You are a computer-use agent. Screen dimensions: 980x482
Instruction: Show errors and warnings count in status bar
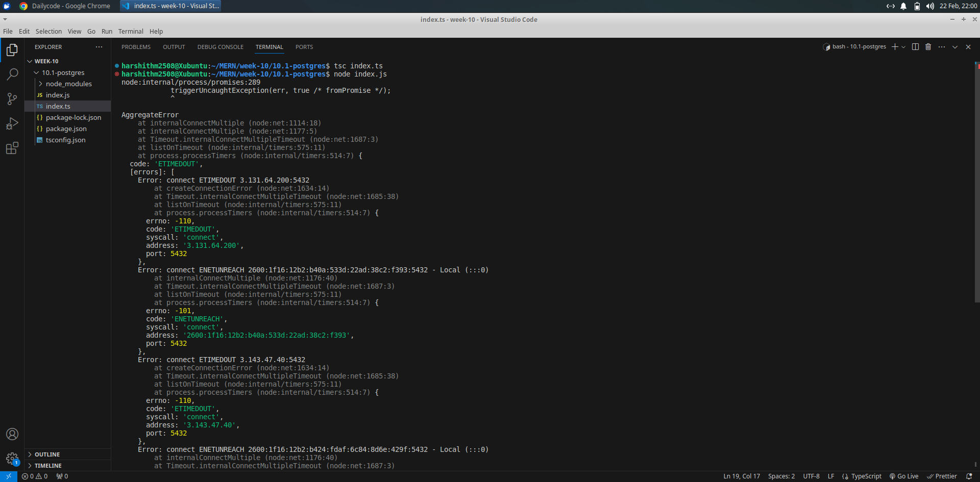(x=35, y=476)
